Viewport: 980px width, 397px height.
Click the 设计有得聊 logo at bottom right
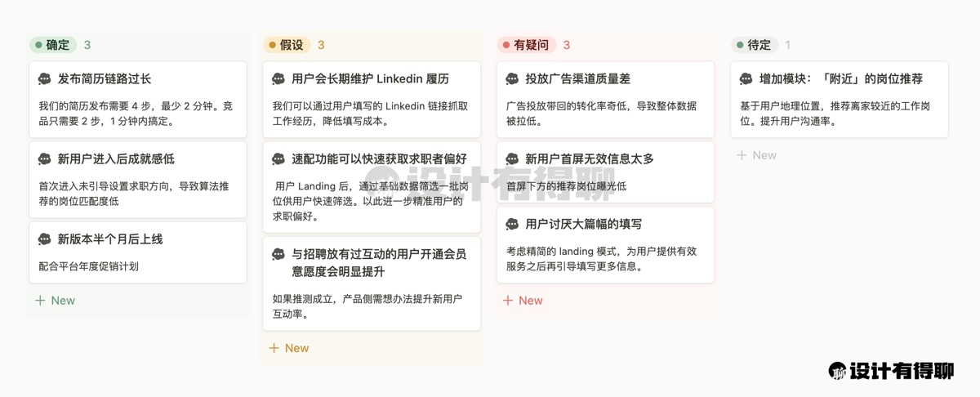pyautogui.click(x=891, y=371)
